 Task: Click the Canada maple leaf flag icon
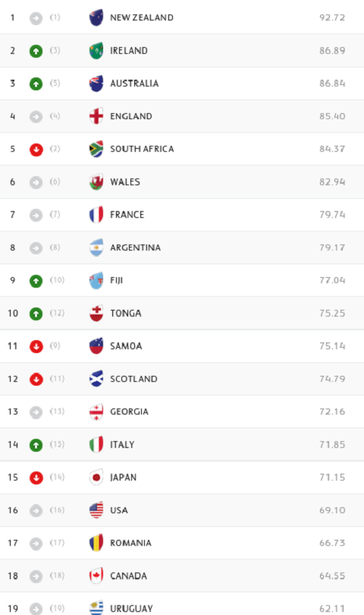96,576
